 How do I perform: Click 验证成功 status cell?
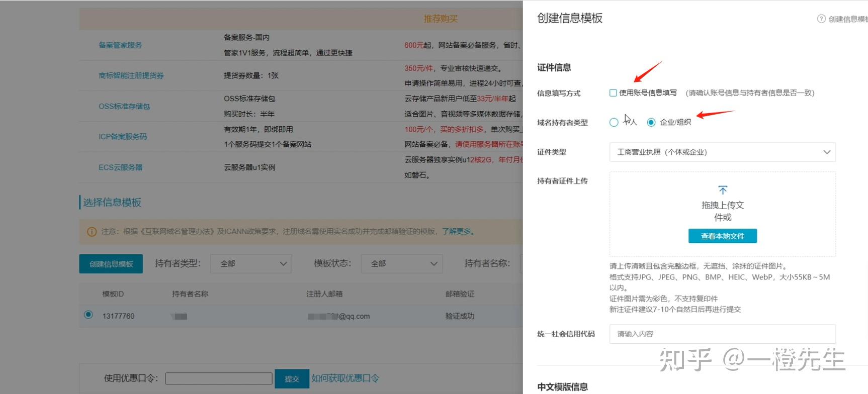click(x=460, y=316)
